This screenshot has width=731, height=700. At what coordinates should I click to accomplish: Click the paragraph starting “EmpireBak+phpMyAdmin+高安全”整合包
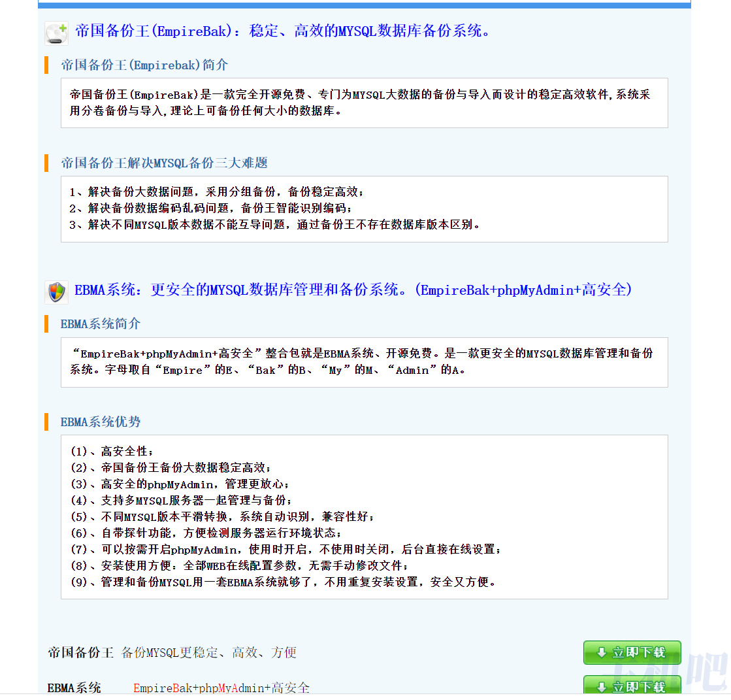click(361, 361)
